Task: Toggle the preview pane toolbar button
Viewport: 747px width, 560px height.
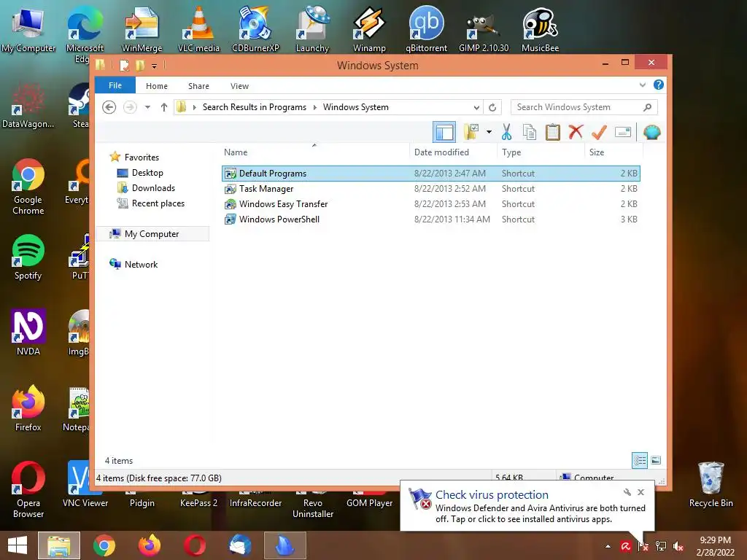Action: pyautogui.click(x=444, y=132)
